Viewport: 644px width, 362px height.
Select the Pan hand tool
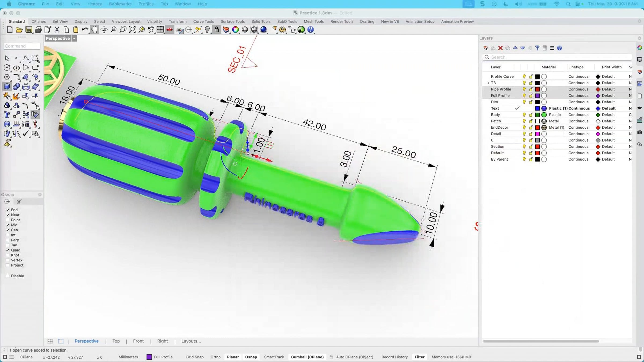tap(94, 29)
